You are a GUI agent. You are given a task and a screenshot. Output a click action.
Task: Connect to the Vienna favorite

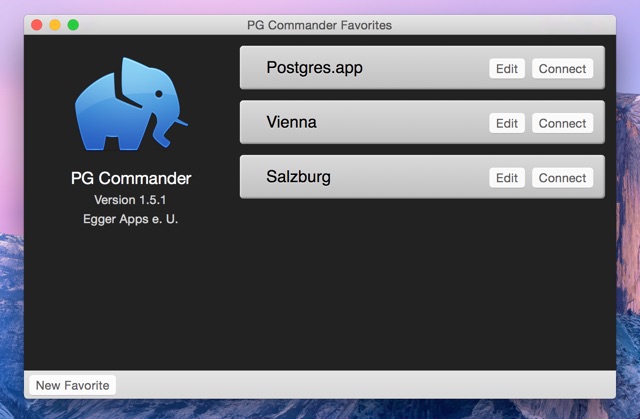(562, 123)
